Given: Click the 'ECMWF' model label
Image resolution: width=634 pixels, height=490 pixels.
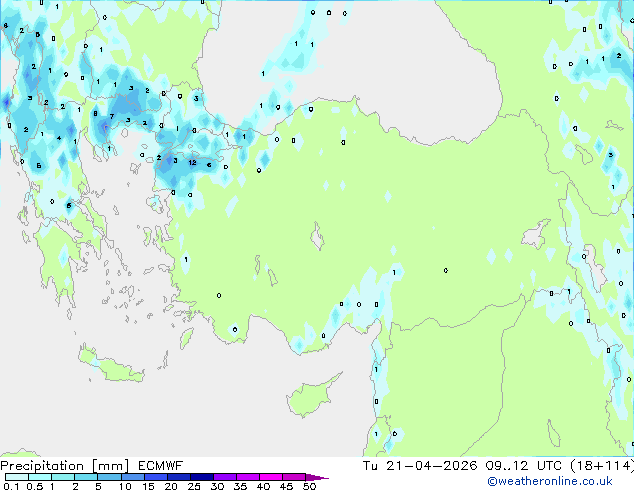Looking at the screenshot, I should coord(160,466).
